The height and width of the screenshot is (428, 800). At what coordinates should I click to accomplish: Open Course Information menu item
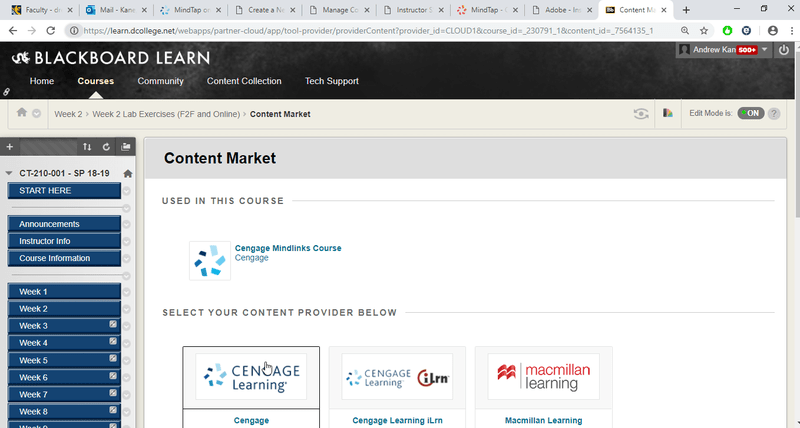point(64,258)
